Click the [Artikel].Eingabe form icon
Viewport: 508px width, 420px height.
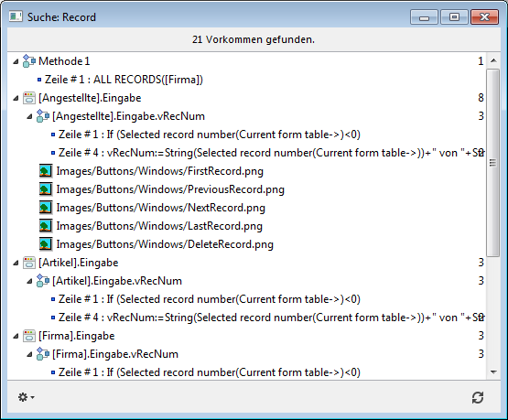[x=29, y=263]
